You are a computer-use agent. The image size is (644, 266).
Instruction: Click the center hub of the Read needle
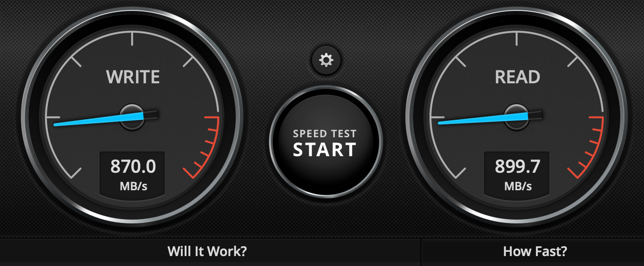[516, 116]
